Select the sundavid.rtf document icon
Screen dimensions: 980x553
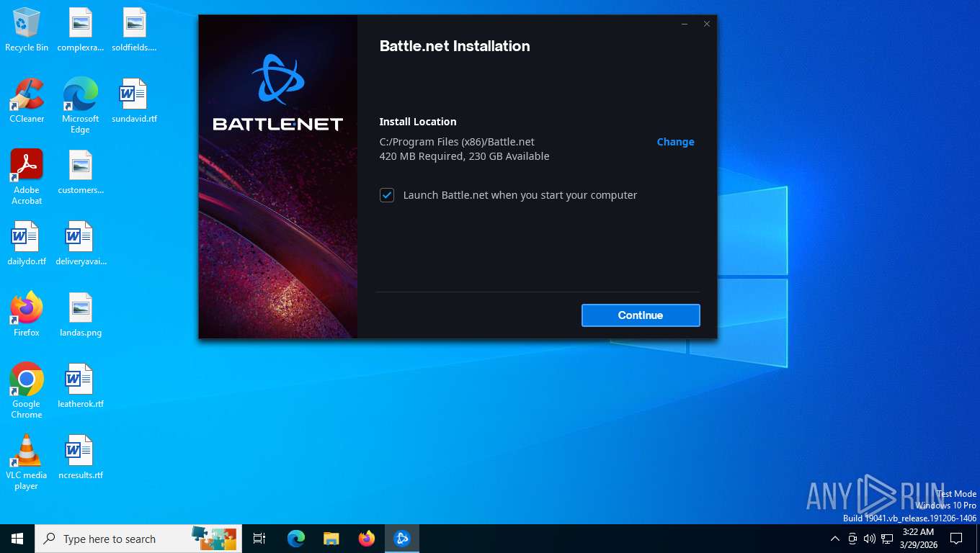pyautogui.click(x=134, y=101)
